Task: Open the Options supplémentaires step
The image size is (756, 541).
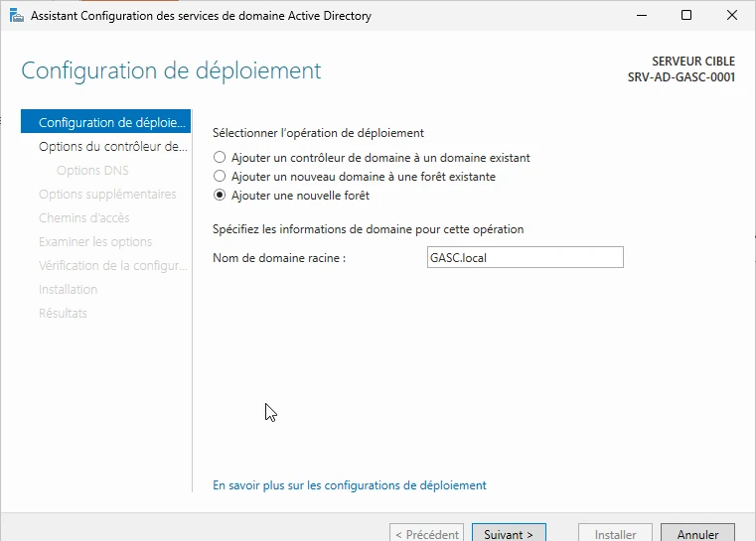Action: (107, 195)
